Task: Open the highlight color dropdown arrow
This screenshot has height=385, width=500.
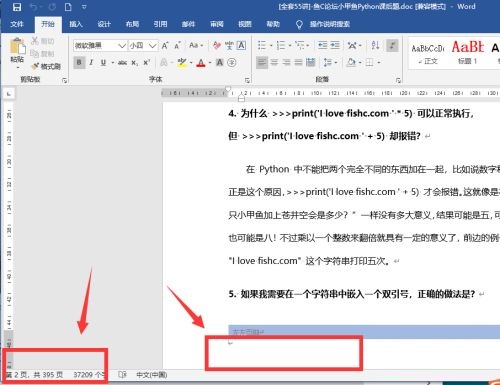Action: click(x=191, y=63)
